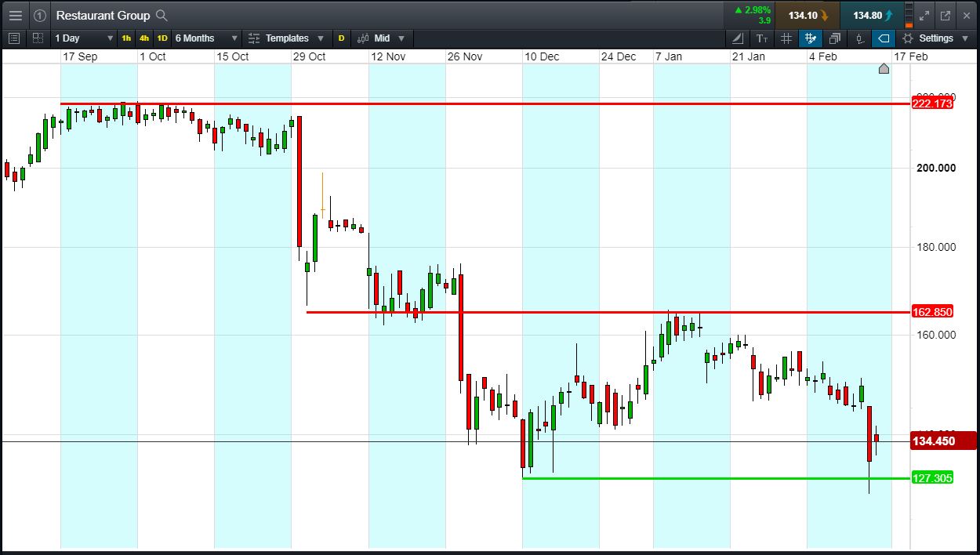Toggle the price label tag tool
980x555 pixels.
click(x=884, y=38)
